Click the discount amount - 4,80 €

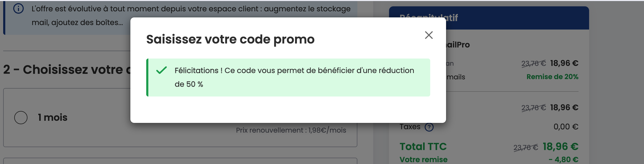pos(563,160)
